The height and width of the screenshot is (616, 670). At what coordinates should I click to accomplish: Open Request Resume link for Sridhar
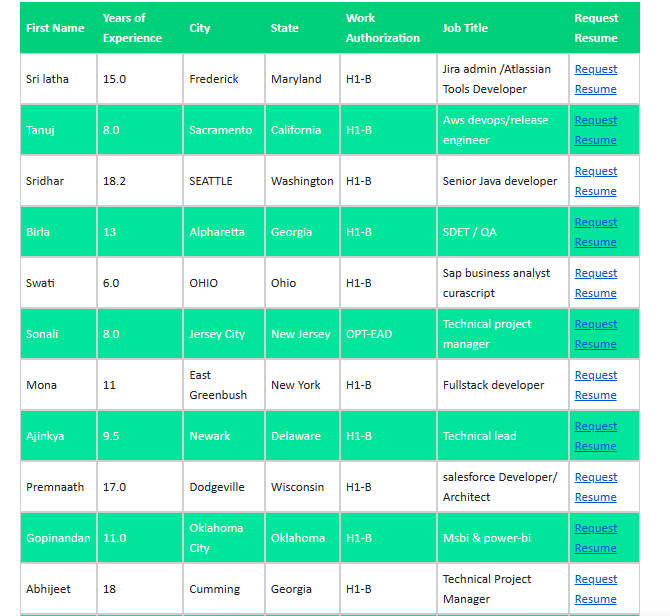coord(596,181)
